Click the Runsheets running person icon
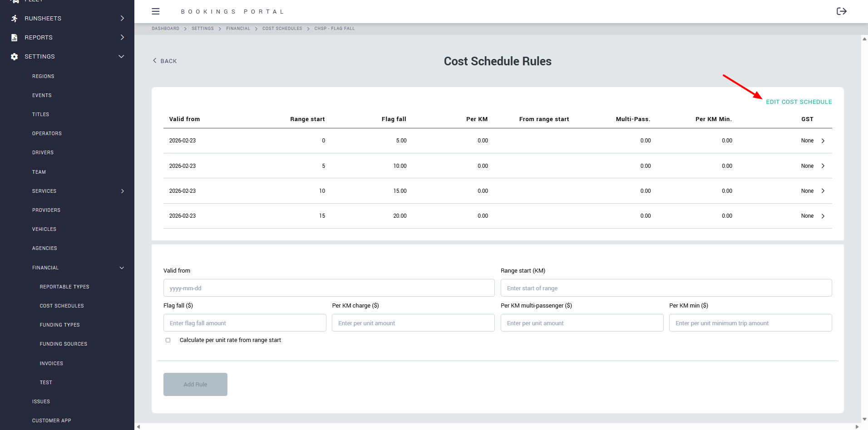 (15, 19)
